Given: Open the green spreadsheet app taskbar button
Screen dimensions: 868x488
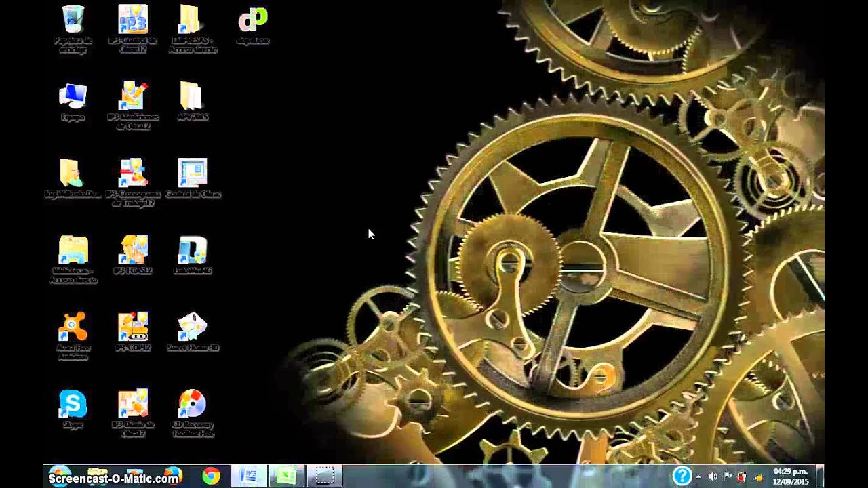Looking at the screenshot, I should pos(286,476).
